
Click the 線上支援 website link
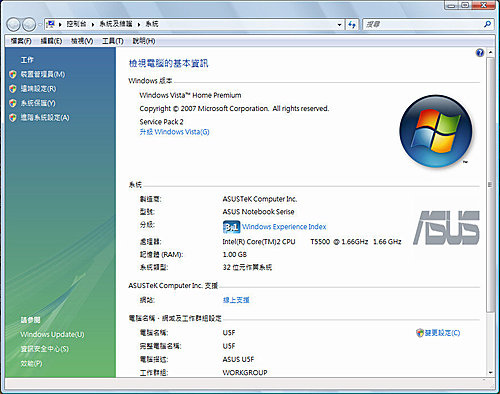[x=236, y=300]
